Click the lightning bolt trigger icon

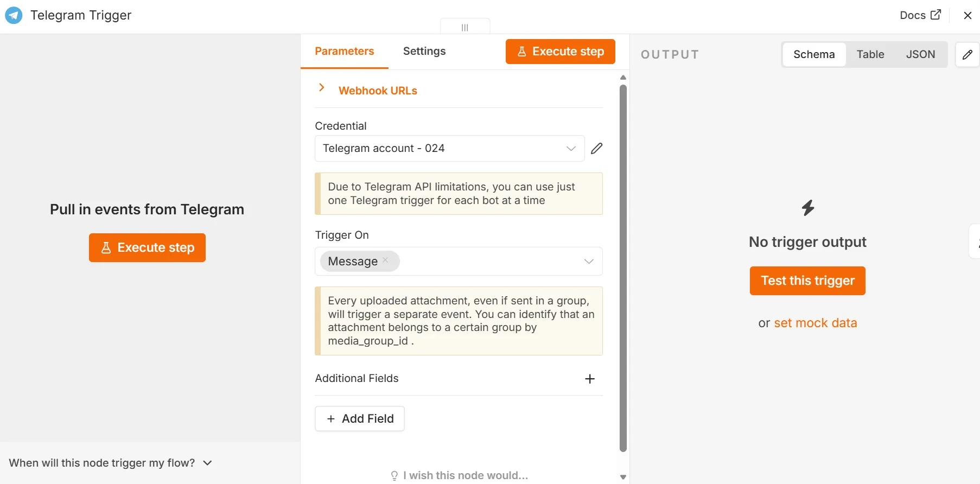click(808, 208)
